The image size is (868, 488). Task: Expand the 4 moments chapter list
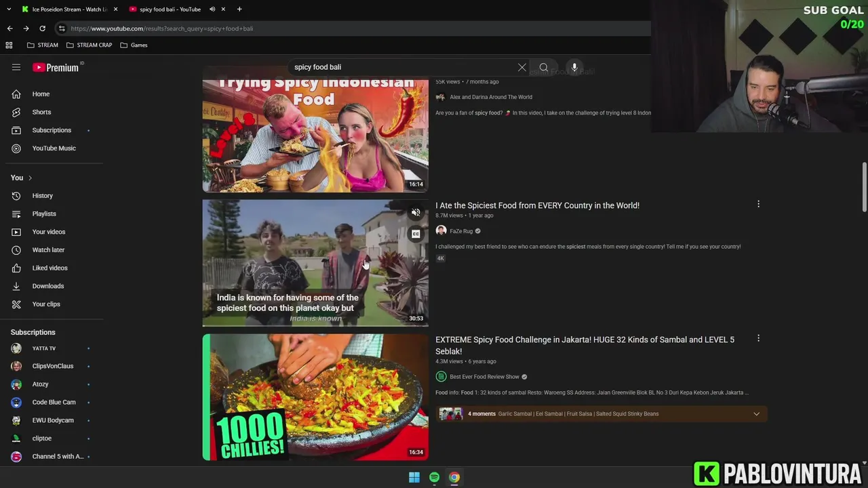point(756,413)
